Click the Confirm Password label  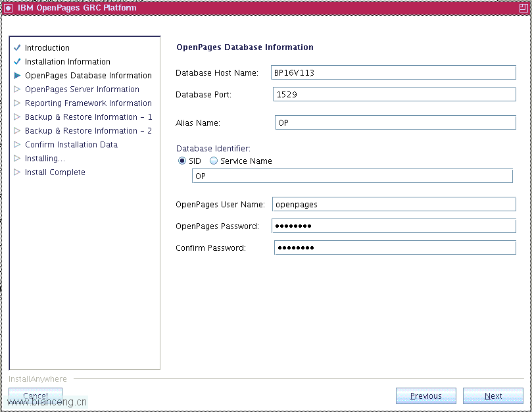[210, 247]
